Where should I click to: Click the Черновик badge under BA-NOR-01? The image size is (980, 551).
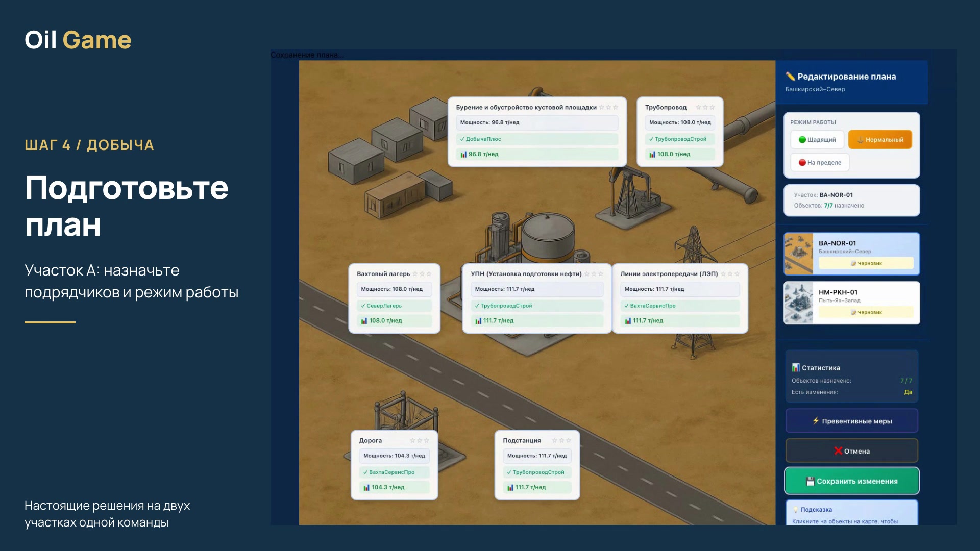866,263
